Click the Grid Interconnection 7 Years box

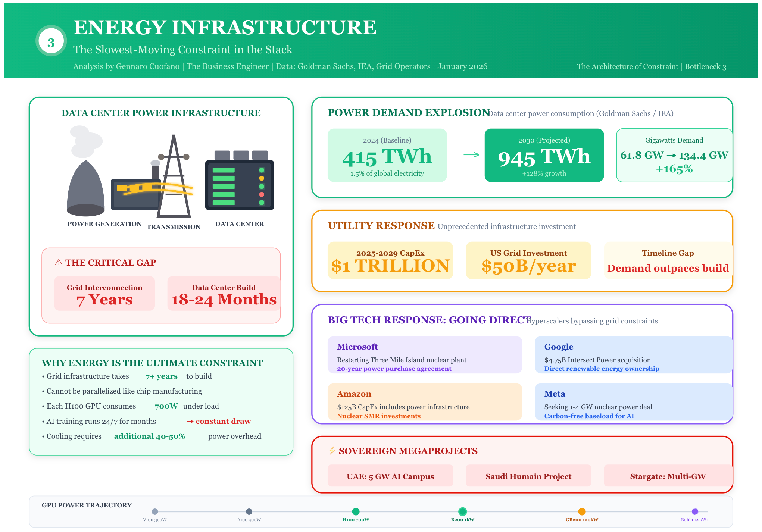click(104, 294)
